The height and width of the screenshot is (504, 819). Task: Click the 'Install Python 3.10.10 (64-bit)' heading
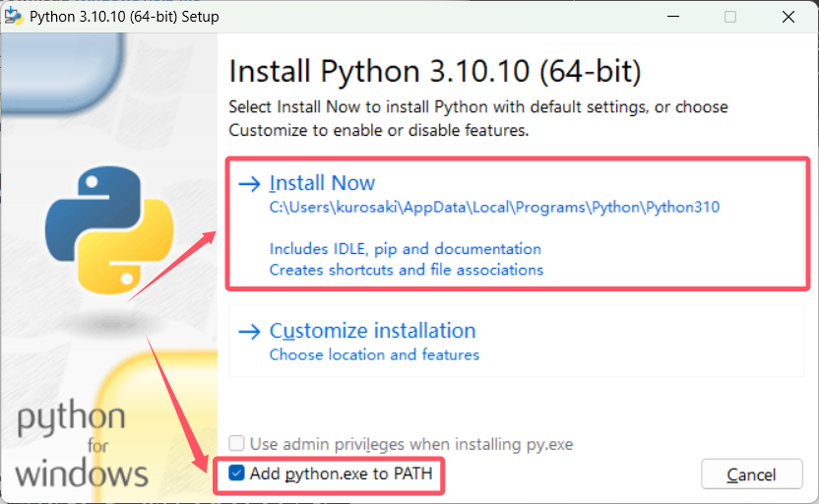pos(435,72)
